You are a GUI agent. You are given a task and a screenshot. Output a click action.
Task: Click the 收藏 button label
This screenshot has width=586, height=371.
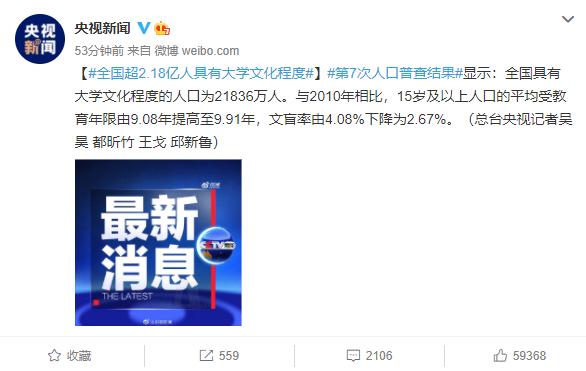(79, 356)
